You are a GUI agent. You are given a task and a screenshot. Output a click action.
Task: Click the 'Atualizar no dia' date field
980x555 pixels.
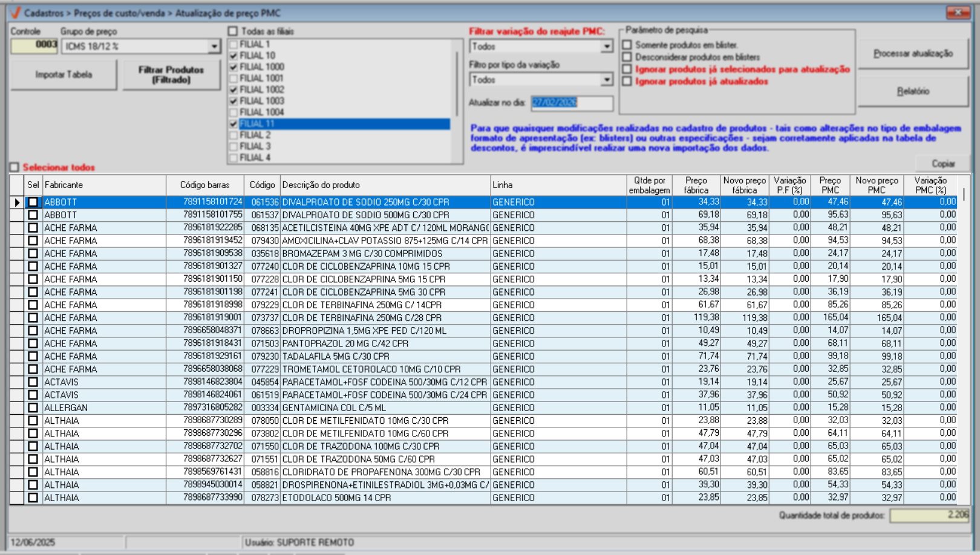pos(571,103)
